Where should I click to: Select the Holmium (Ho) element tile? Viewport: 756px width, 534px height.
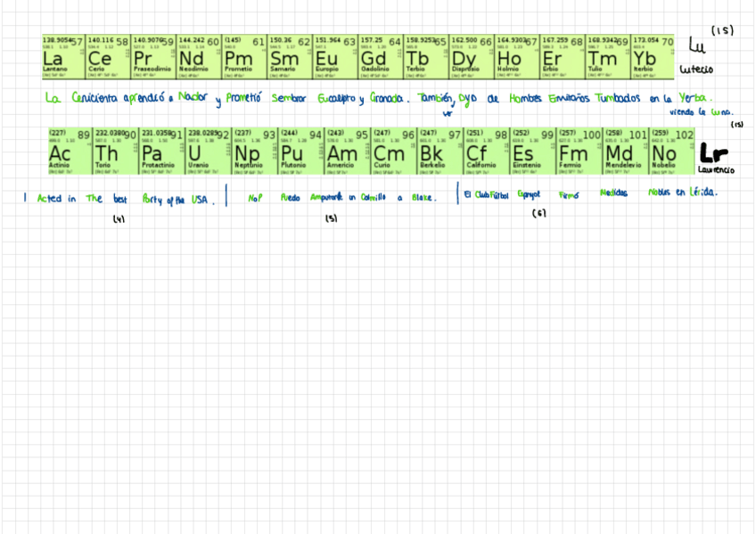(x=517, y=55)
